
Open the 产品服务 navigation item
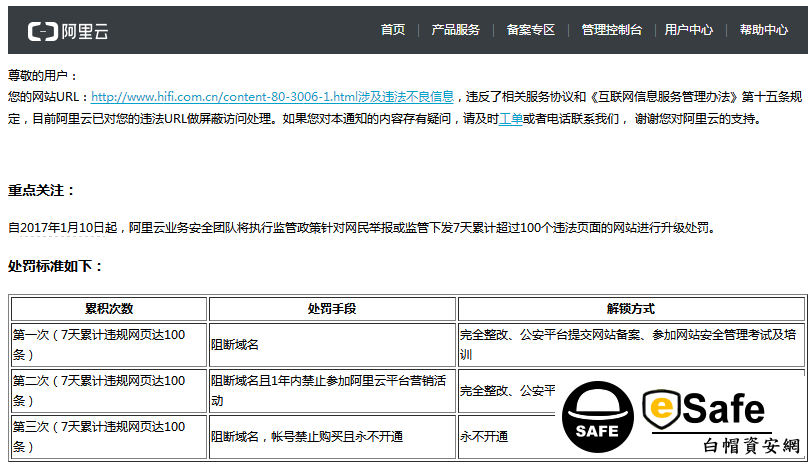pyautogui.click(x=456, y=30)
